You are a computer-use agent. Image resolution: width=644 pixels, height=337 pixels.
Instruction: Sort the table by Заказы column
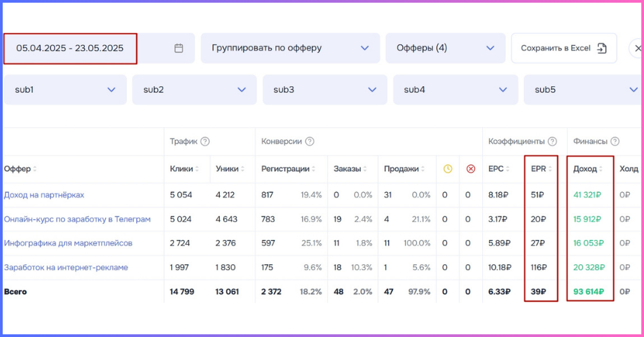350,168
